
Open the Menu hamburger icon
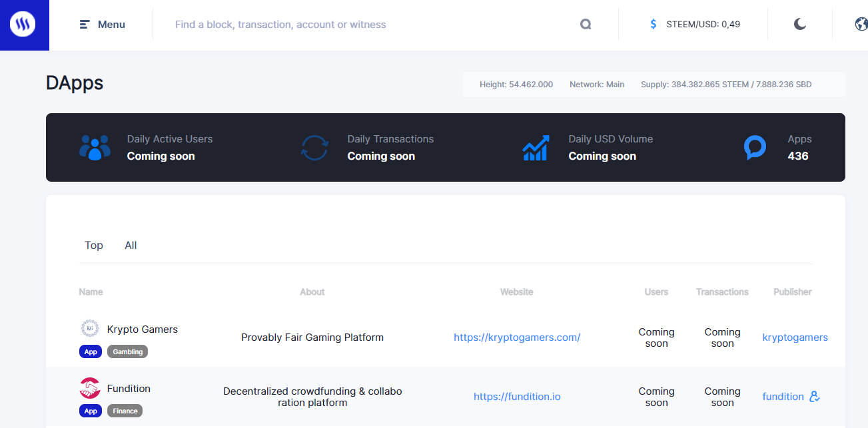pos(85,25)
